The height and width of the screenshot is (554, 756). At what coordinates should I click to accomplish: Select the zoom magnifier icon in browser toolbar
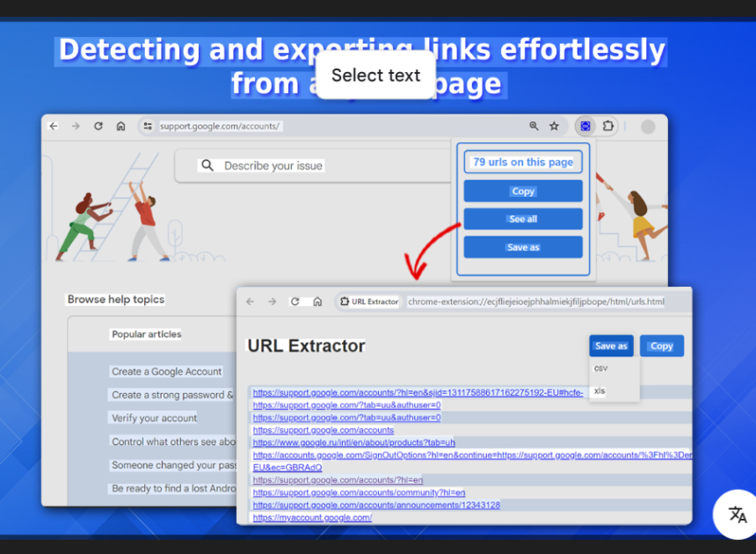(x=534, y=126)
